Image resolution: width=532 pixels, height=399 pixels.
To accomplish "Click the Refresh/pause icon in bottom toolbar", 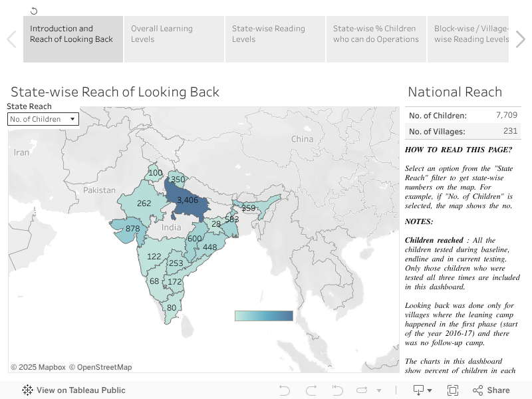I will [362, 390].
